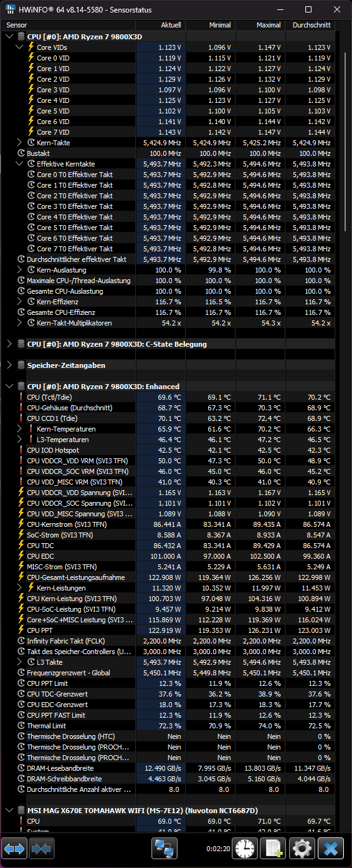Click the shrink-layout inward arrows icon

tap(40, 849)
